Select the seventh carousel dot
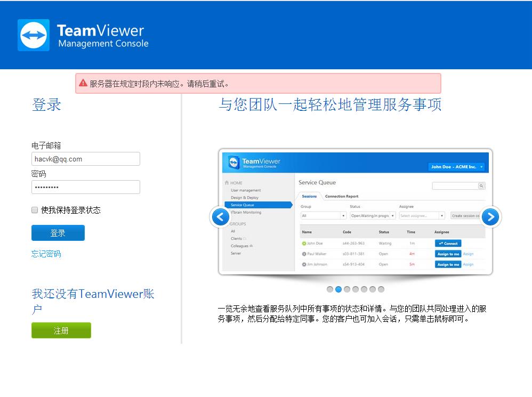Viewport: 532px width, 397px height. coord(381,289)
